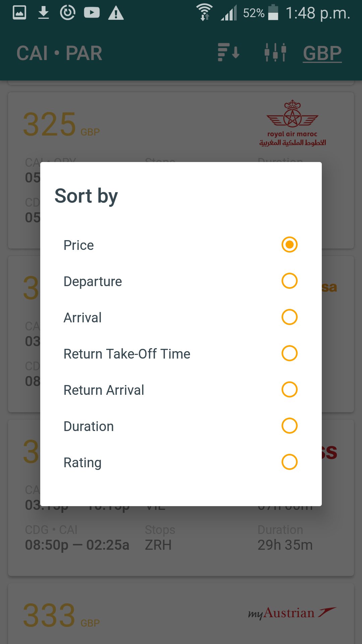
Task: Tap the YouTube notification icon
Action: pyautogui.click(x=92, y=13)
